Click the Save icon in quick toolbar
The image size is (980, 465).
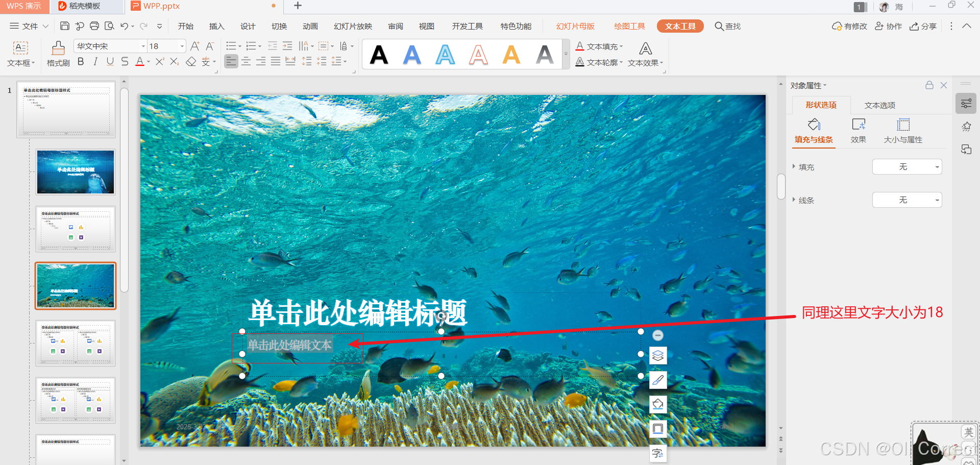pyautogui.click(x=64, y=26)
